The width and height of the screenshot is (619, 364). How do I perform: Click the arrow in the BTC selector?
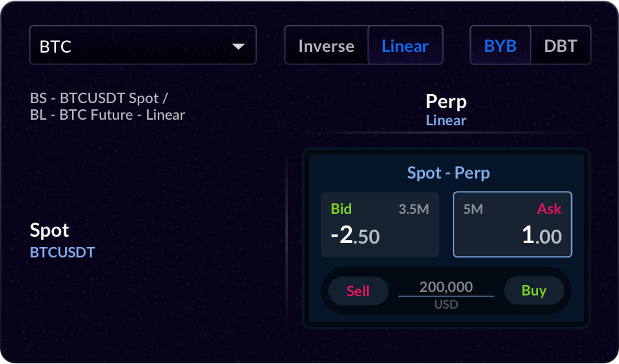coord(238,46)
